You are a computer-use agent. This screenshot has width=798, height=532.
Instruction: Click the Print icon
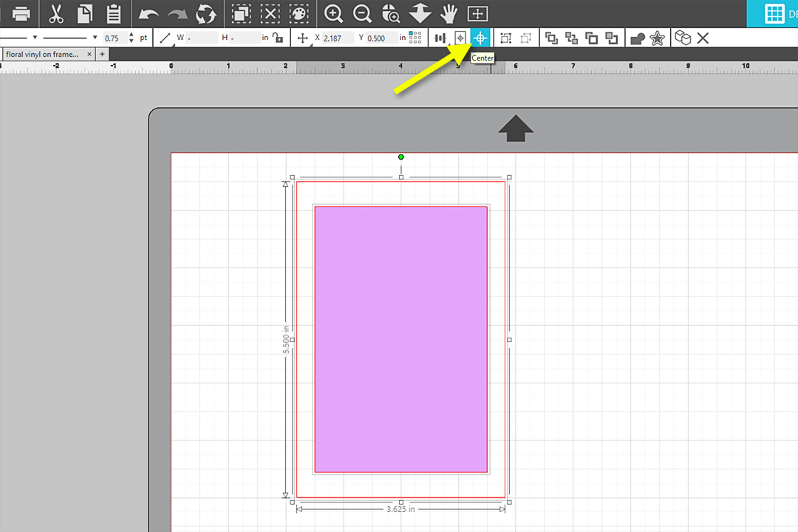pyautogui.click(x=21, y=13)
